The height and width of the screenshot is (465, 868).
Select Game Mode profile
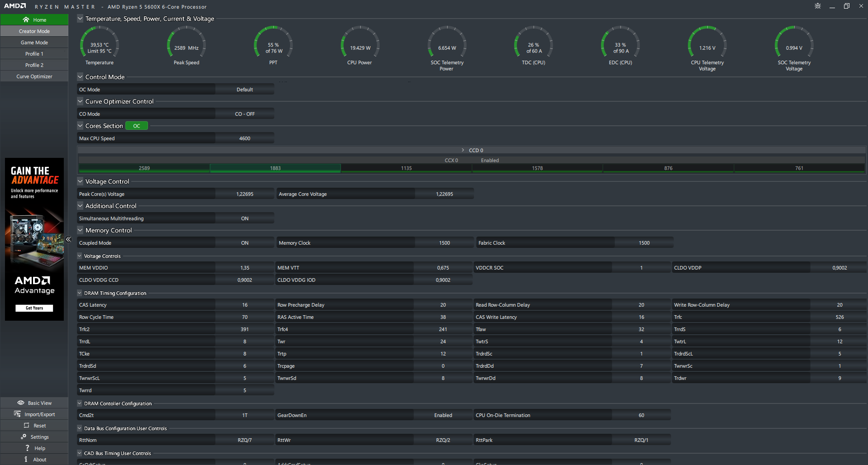[34, 43]
